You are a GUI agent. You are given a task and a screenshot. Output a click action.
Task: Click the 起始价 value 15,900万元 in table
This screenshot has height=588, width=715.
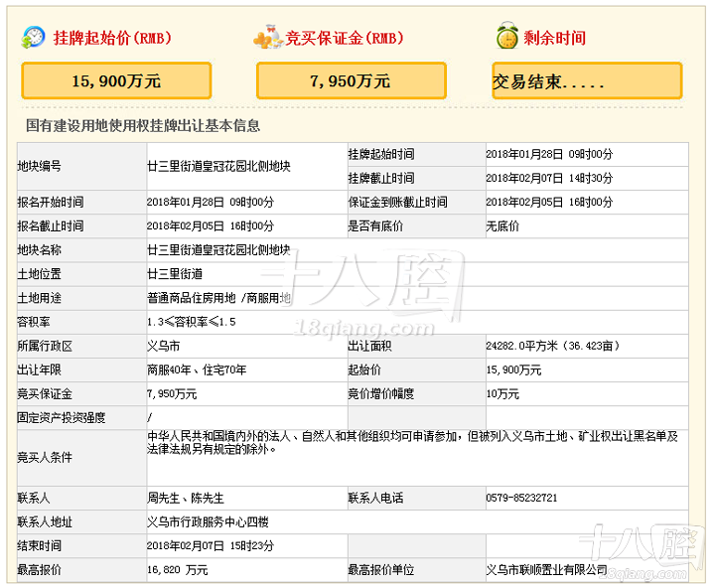pyautogui.click(x=514, y=369)
